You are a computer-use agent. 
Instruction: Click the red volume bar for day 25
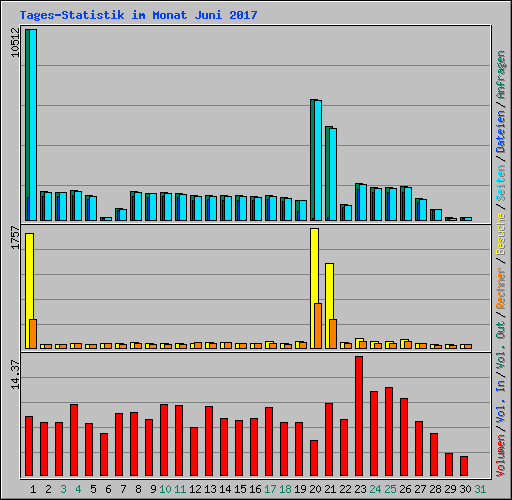click(x=389, y=431)
